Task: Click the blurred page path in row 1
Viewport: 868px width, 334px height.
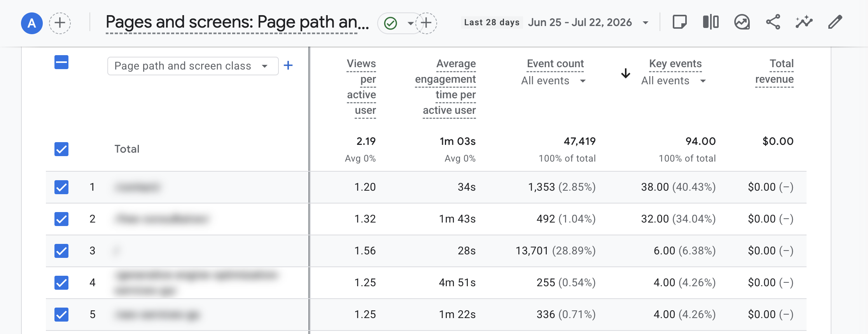Action: coord(137,187)
